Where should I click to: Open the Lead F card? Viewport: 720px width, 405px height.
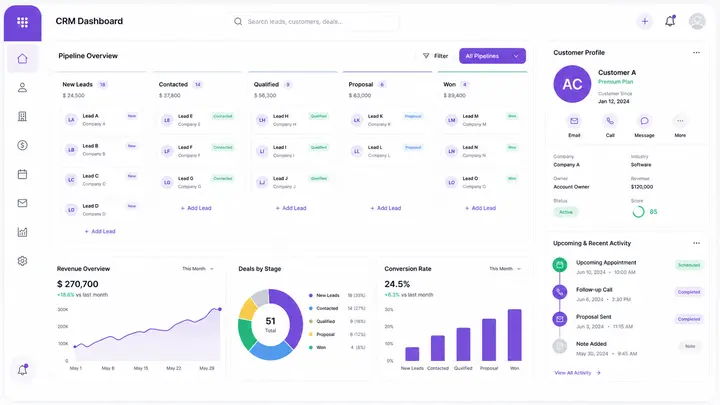197,151
